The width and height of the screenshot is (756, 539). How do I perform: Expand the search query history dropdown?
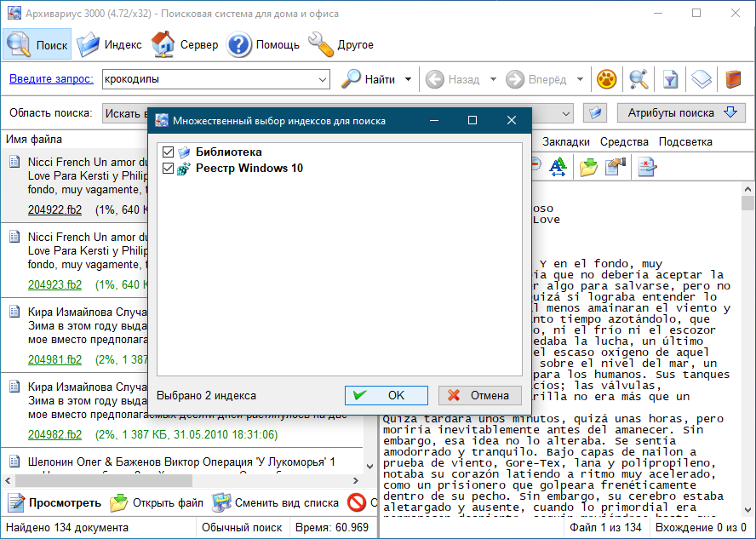coord(322,79)
